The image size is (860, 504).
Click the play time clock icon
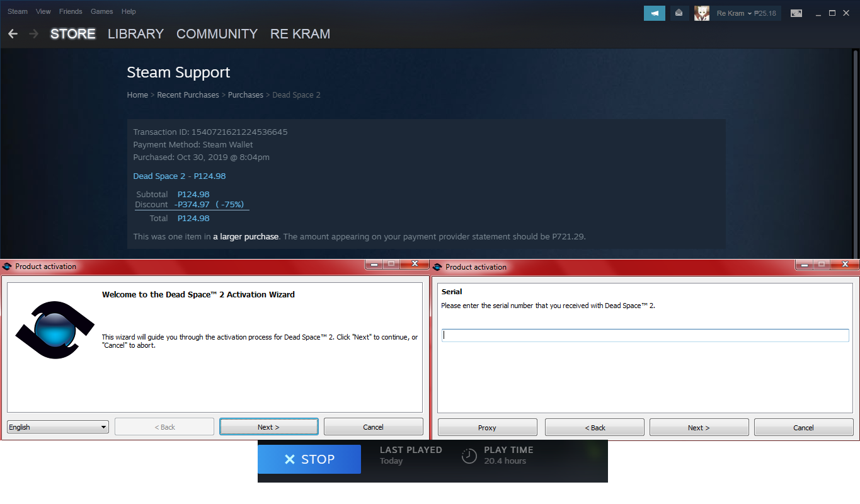click(469, 456)
